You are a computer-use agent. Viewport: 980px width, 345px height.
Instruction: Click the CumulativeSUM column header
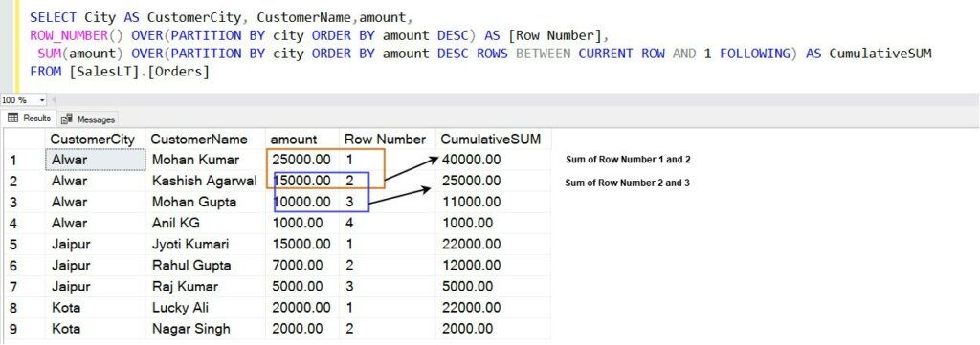click(x=493, y=140)
